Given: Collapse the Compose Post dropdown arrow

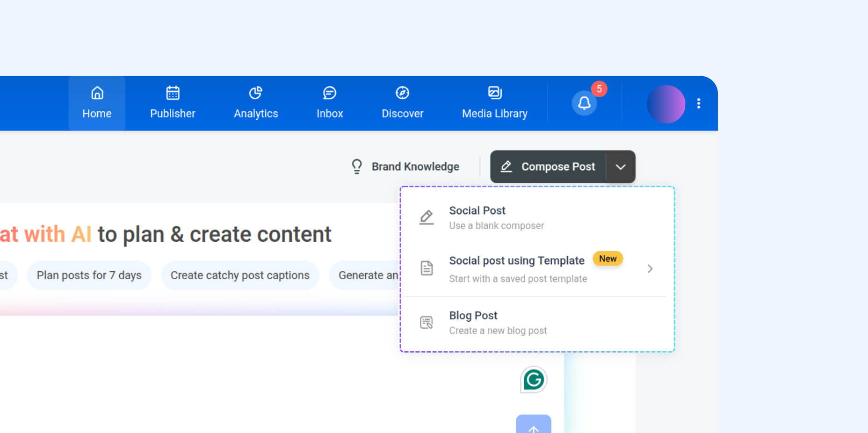Looking at the screenshot, I should click(621, 167).
